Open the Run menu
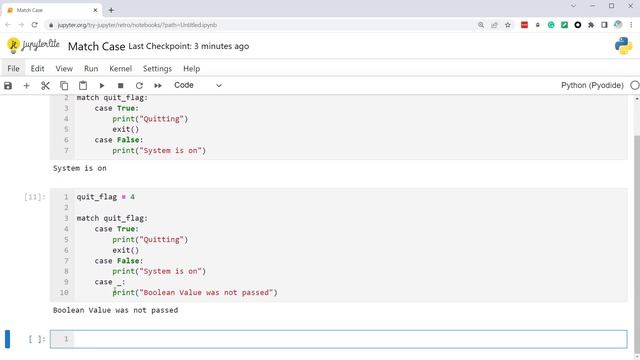The width and height of the screenshot is (640, 360). 91,69
